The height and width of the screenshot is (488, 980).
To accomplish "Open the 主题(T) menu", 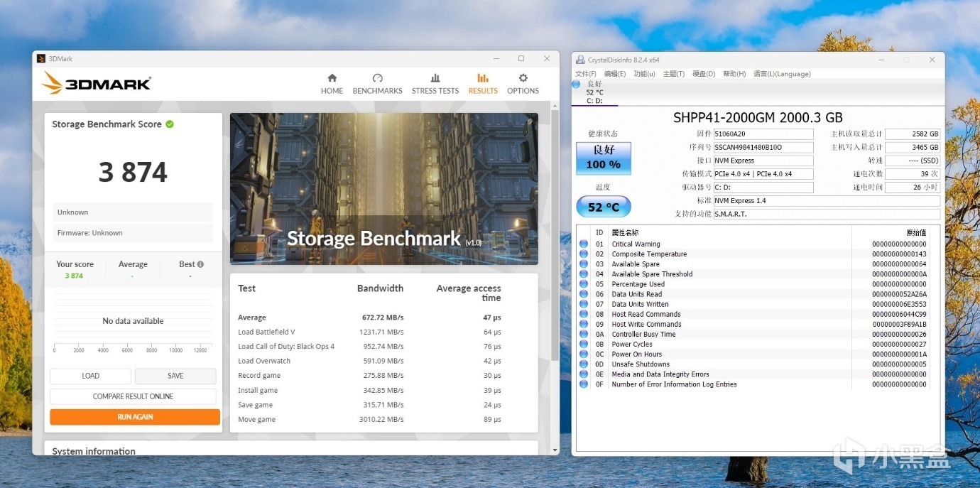I will (673, 74).
